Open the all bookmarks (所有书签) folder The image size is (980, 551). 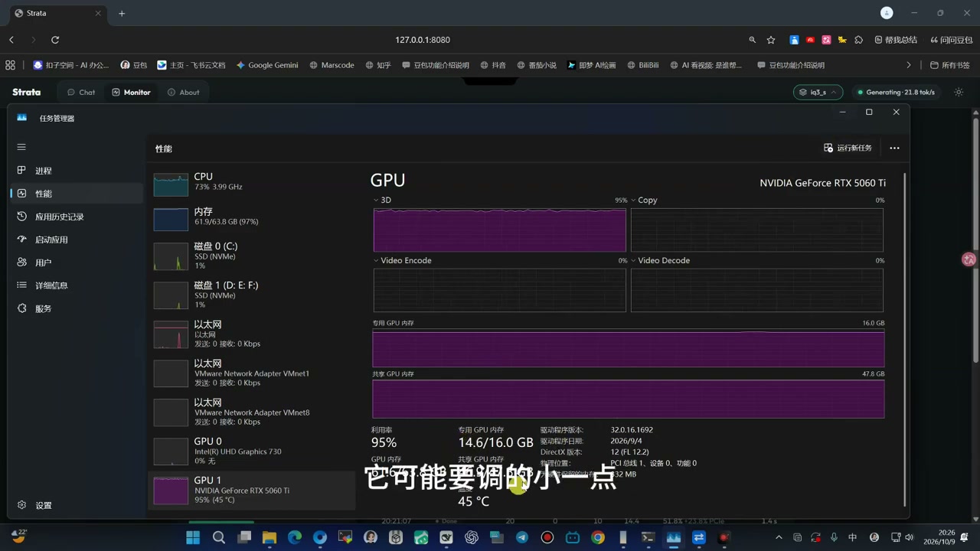tap(950, 65)
